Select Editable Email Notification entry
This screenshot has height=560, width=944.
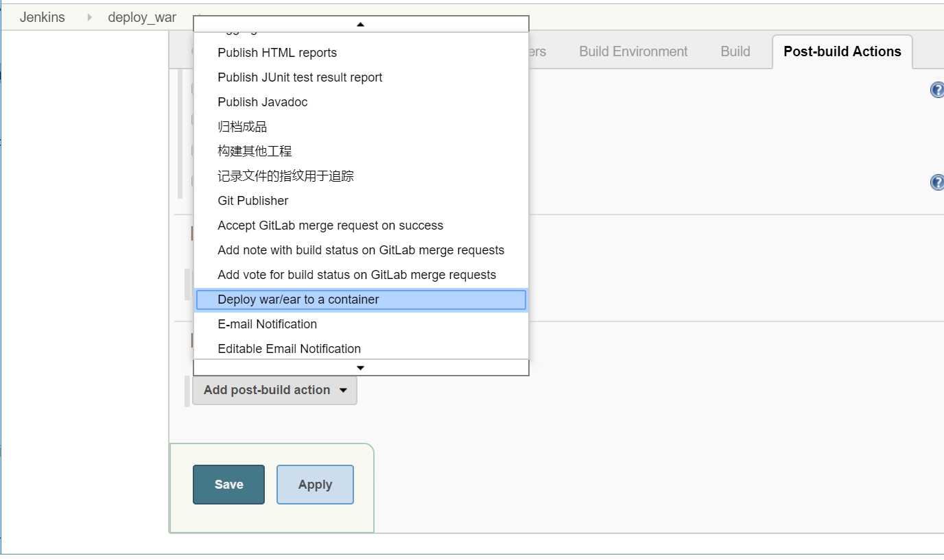(361, 349)
